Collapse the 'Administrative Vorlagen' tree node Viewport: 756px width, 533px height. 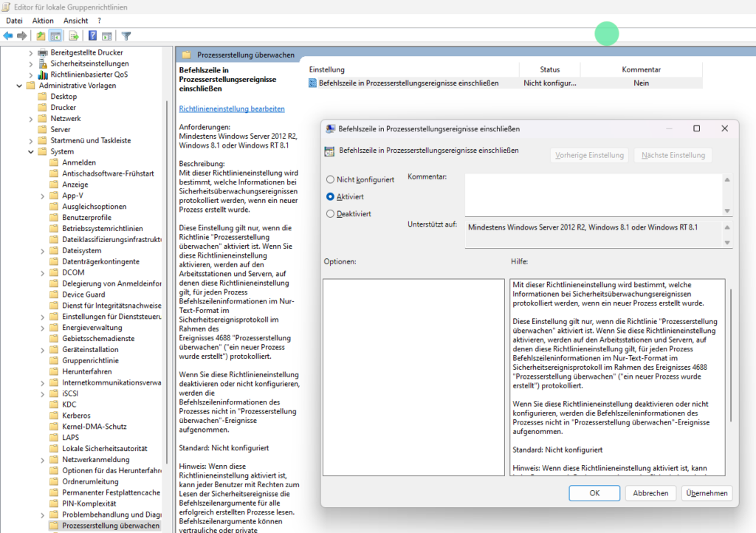coord(18,86)
